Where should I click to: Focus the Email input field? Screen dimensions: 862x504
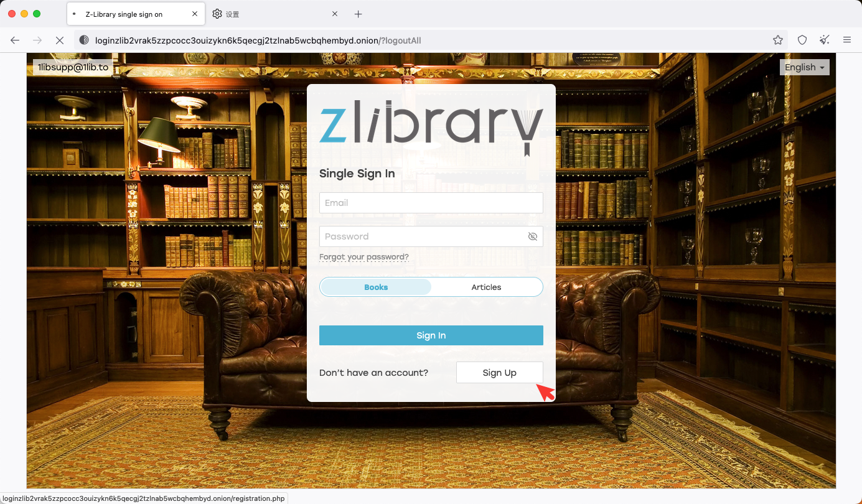tap(431, 203)
